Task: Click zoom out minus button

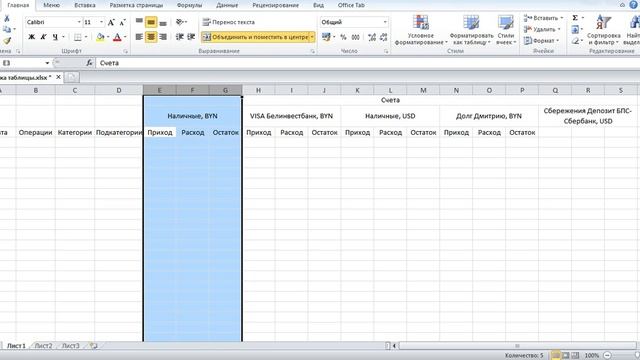Action: 607,356
